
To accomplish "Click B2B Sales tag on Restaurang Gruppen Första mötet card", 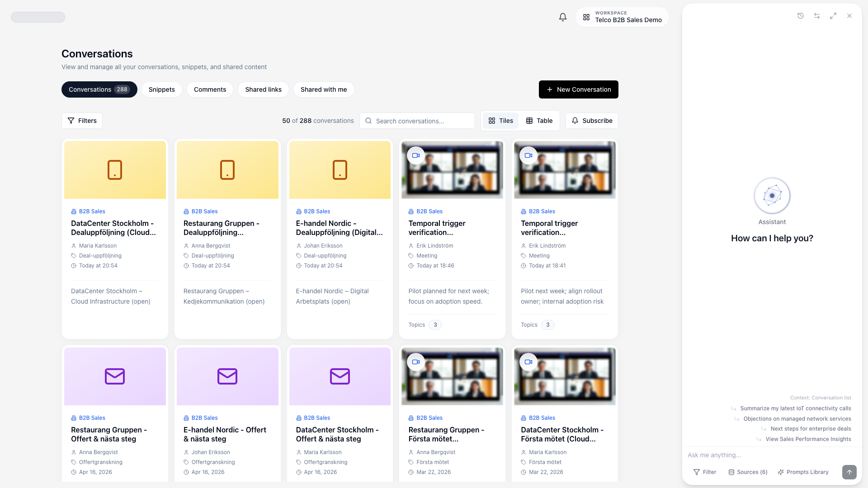I will click(425, 418).
